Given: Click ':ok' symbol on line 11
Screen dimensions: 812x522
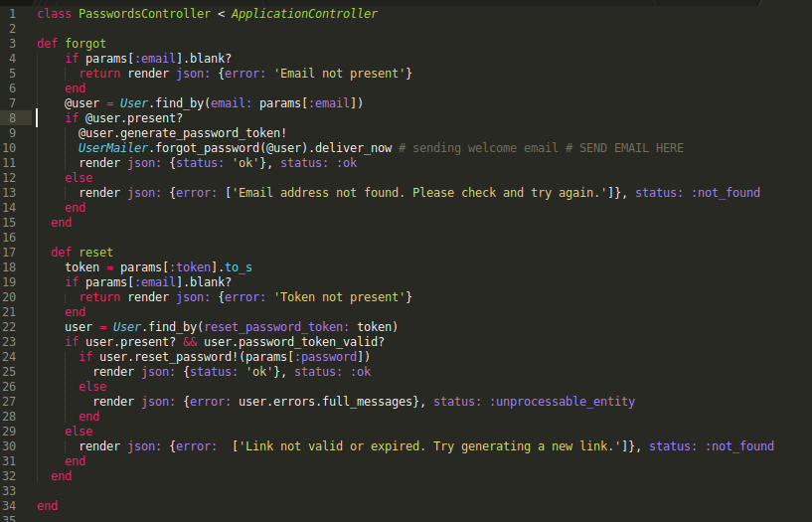Looking at the screenshot, I should [x=346, y=163].
